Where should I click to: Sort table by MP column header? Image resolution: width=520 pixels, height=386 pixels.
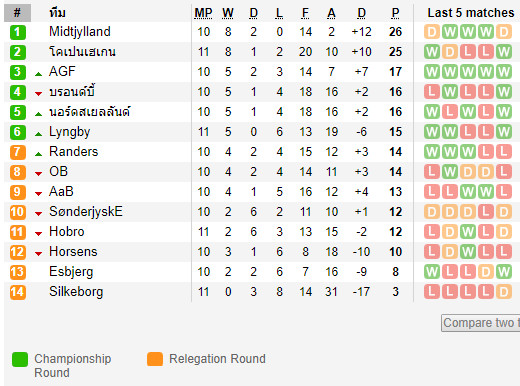point(203,13)
